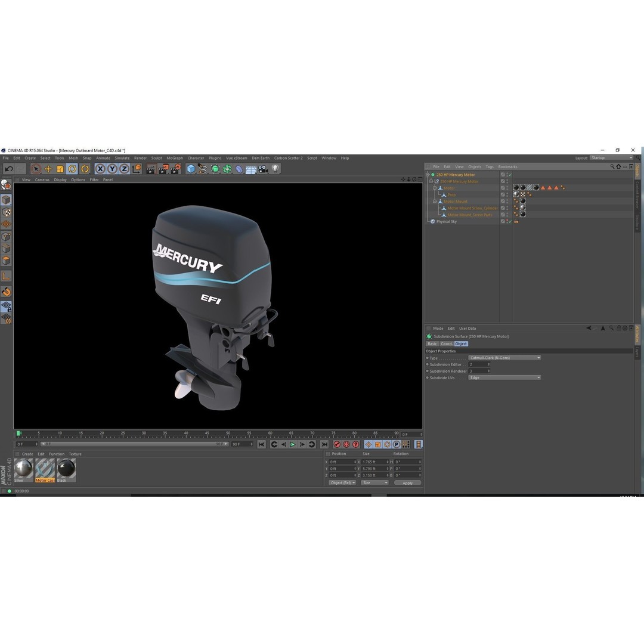Enable Snap magnet icon in left palette
Image resolution: width=644 pixels, height=644 pixels.
click(6, 292)
